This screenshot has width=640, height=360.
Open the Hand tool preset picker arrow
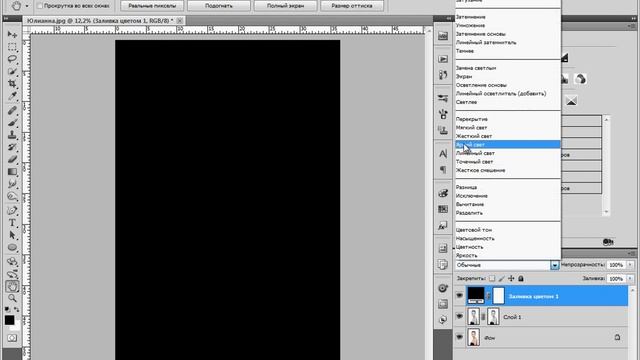(x=27, y=6)
